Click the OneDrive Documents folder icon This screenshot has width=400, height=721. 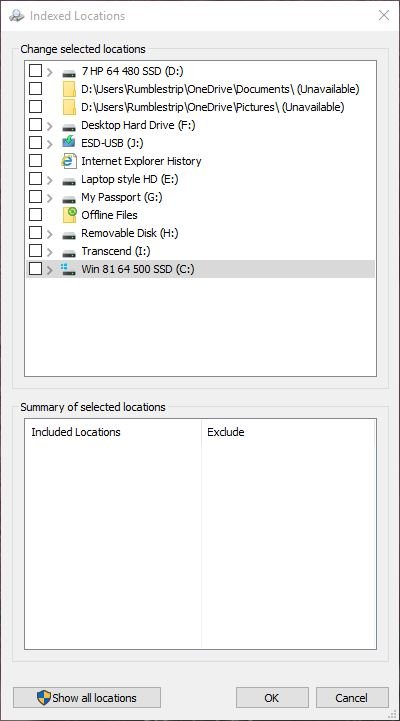69,89
